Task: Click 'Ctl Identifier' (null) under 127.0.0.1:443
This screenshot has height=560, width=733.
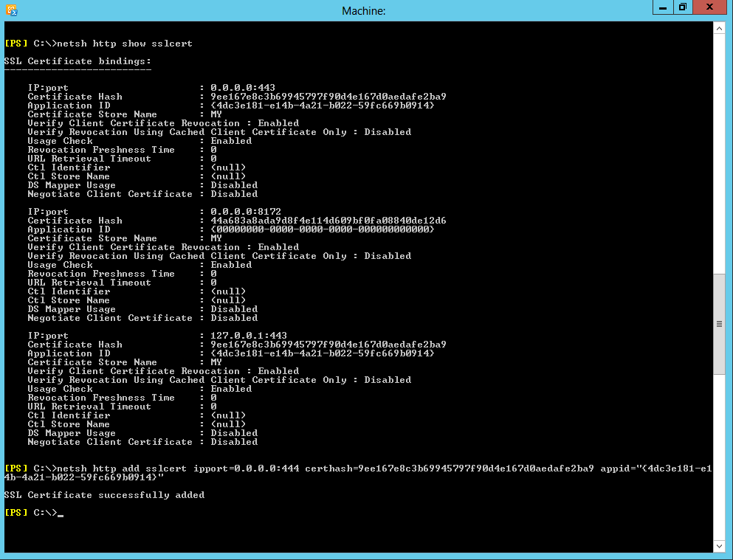Action: click(228, 415)
